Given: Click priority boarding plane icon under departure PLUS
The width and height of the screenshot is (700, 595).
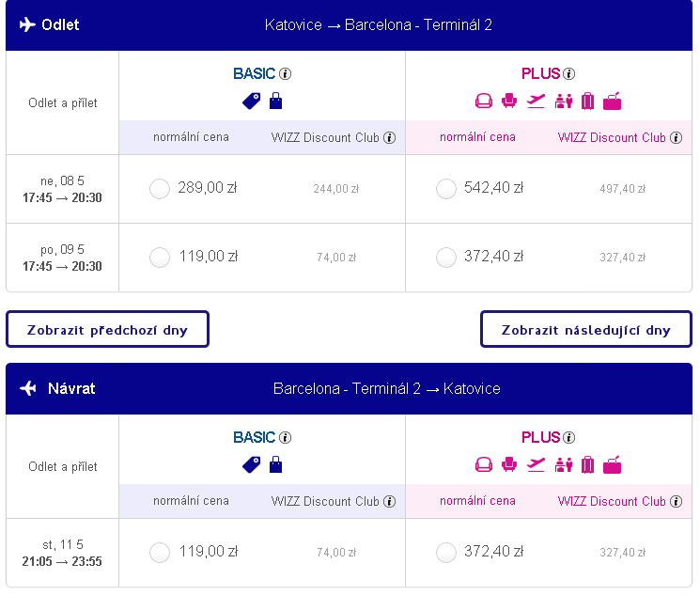Looking at the screenshot, I should [536, 101].
